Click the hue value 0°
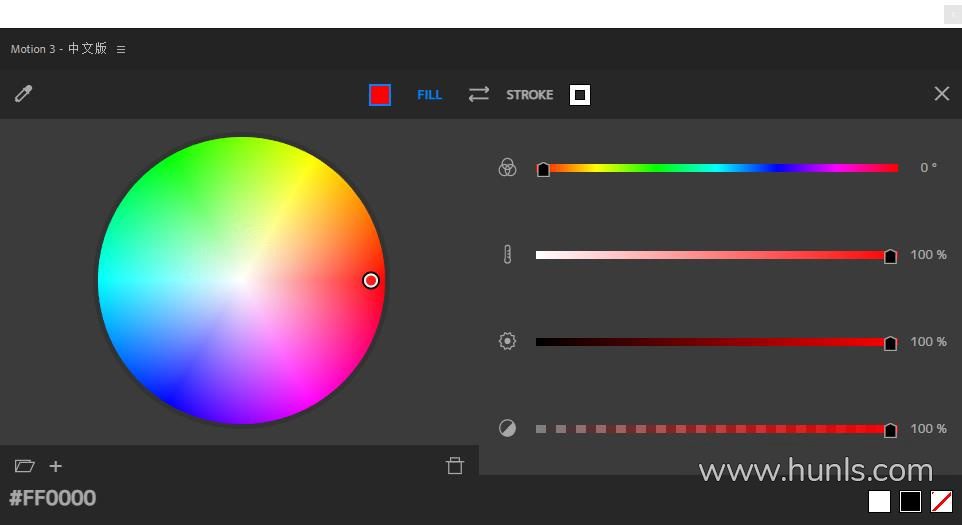The height and width of the screenshot is (525, 962). (928, 167)
